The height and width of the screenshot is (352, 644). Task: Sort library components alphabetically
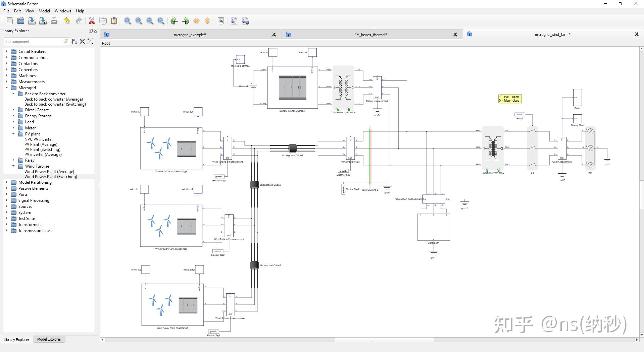[74, 41]
